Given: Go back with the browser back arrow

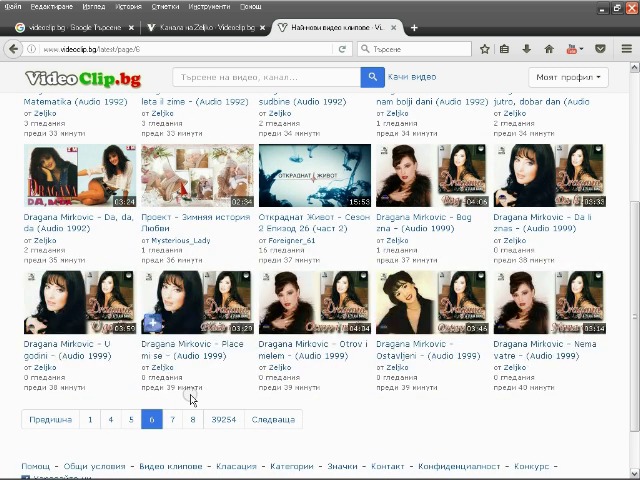Looking at the screenshot, I should coord(14,48).
